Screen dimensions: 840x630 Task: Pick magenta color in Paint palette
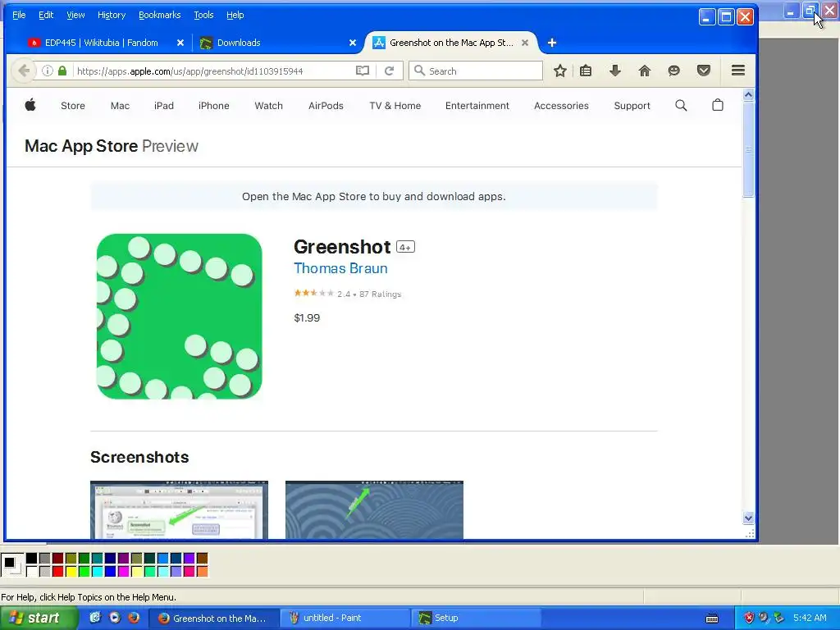123,572
